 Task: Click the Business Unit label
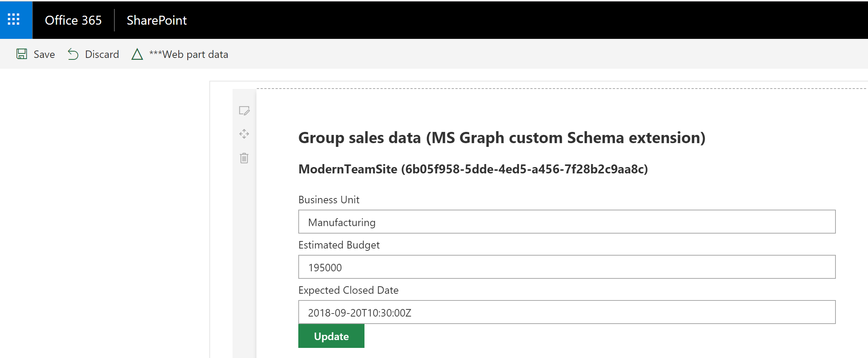pos(329,200)
